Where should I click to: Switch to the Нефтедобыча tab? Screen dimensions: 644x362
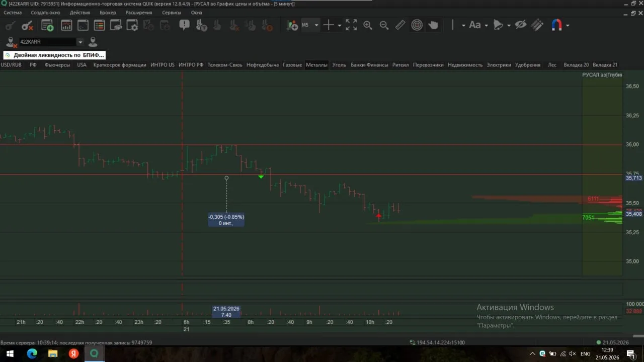coord(263,65)
